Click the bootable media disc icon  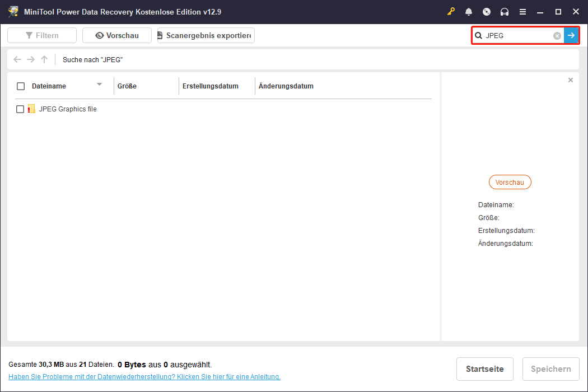487,12
